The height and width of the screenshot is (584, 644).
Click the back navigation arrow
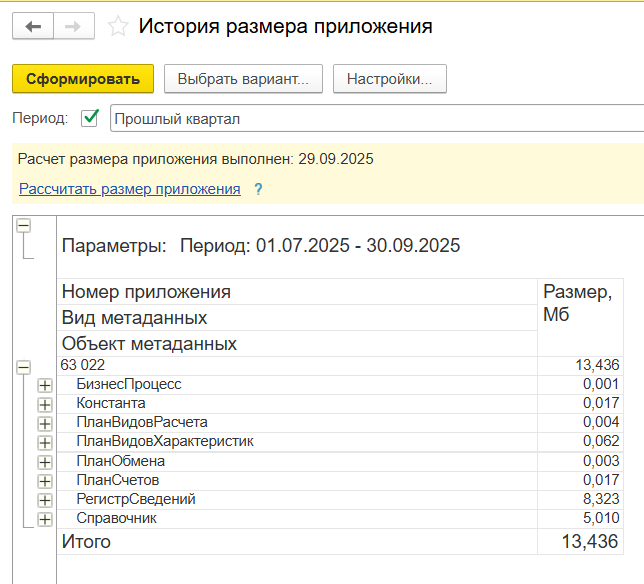(33, 26)
